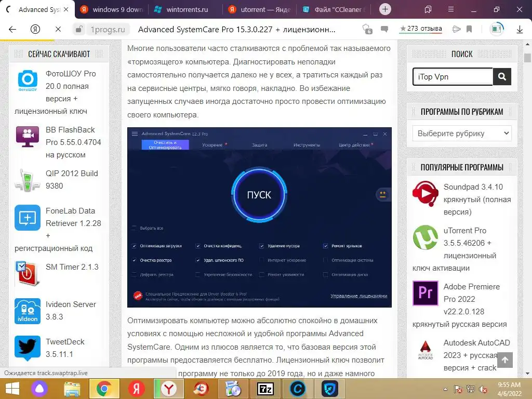Switch to the 'utorrent — Янде' tab
Image resolution: width=532 pixels, height=399 pixels.
point(260,9)
